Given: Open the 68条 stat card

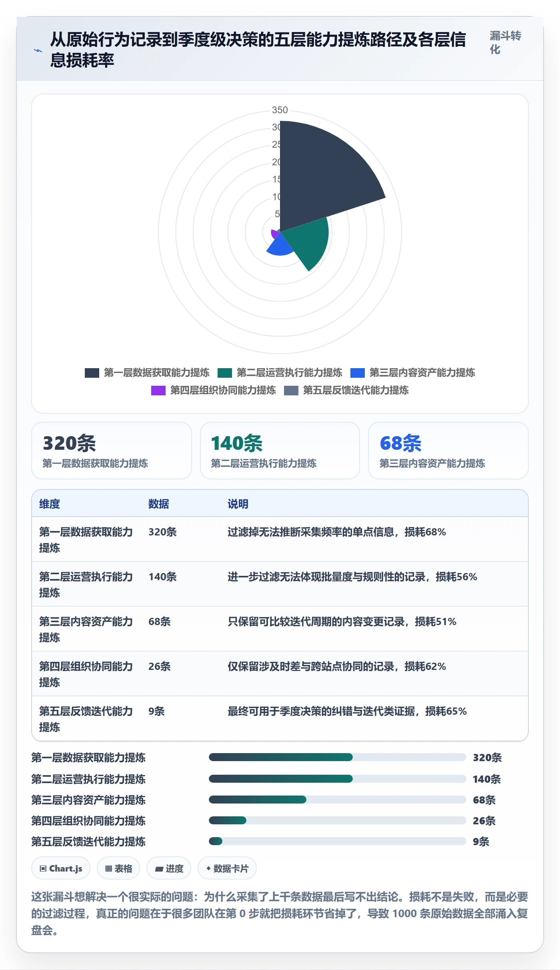Looking at the screenshot, I should 448,451.
